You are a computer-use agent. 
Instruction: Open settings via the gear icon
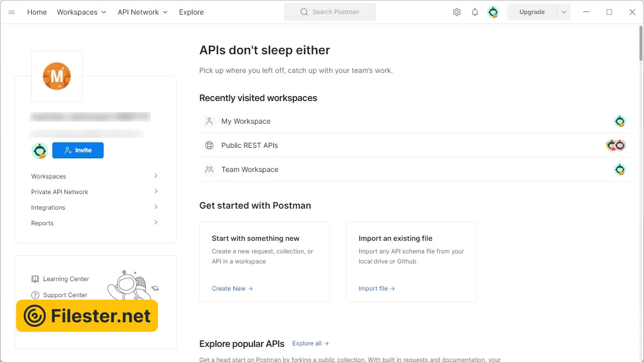(x=456, y=12)
